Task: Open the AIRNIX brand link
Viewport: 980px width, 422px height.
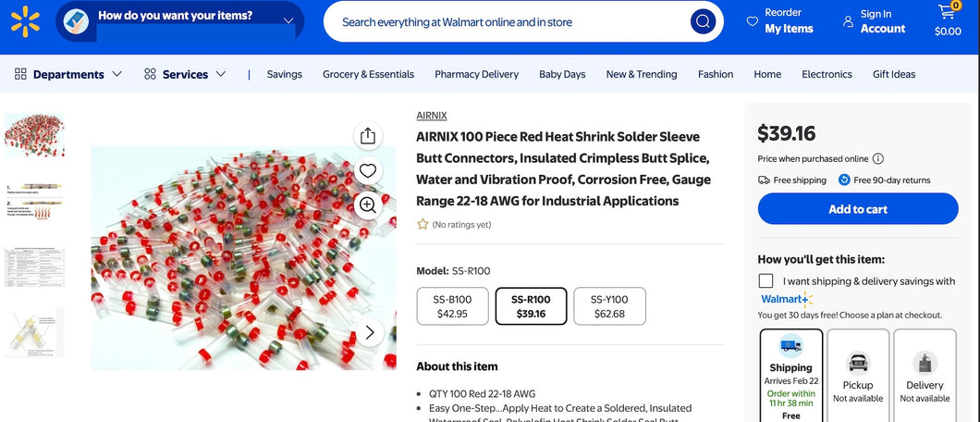Action: click(x=431, y=116)
